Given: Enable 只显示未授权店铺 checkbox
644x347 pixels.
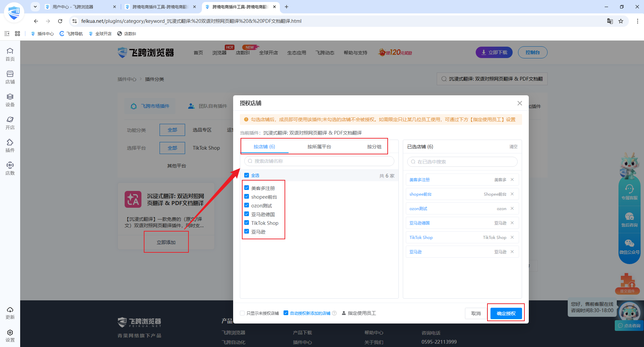Looking at the screenshot, I should click(242, 313).
